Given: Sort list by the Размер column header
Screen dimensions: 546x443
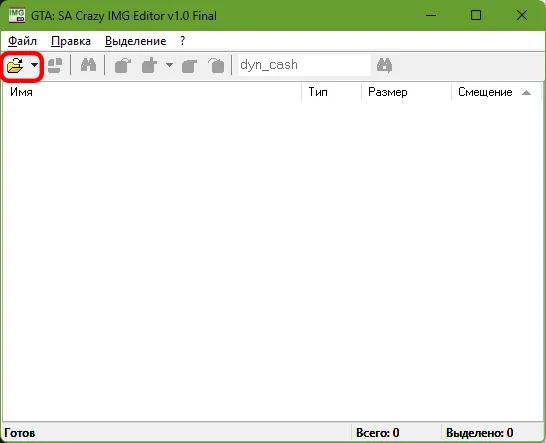Looking at the screenshot, I should [x=406, y=92].
